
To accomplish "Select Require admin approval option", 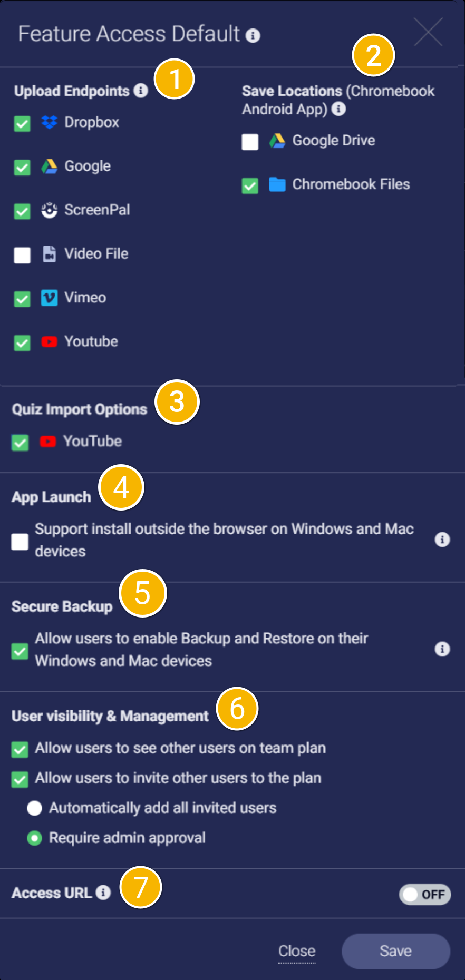I will click(x=35, y=838).
